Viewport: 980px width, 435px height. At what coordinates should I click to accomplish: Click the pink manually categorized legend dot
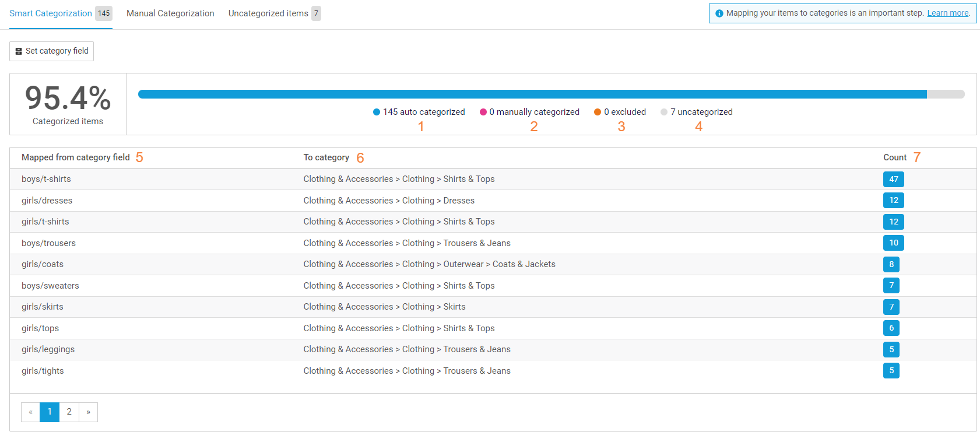483,112
